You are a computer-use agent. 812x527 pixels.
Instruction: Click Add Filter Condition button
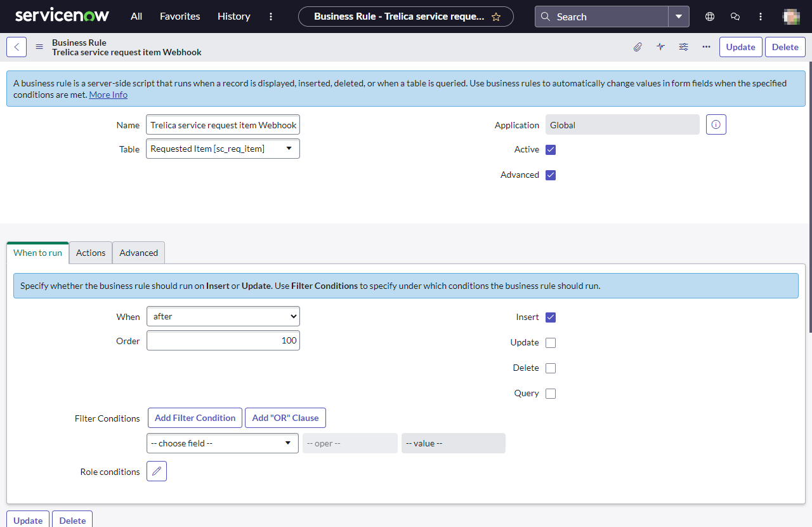pyautogui.click(x=195, y=418)
